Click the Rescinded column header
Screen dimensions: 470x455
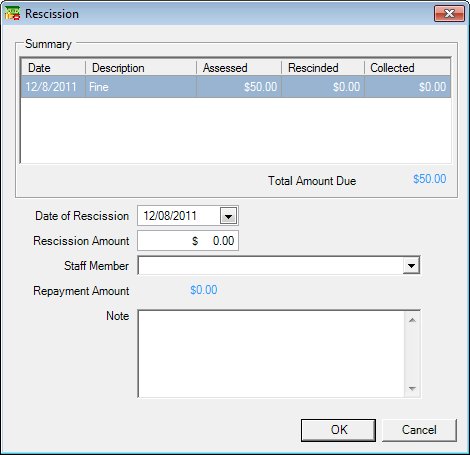coord(323,68)
